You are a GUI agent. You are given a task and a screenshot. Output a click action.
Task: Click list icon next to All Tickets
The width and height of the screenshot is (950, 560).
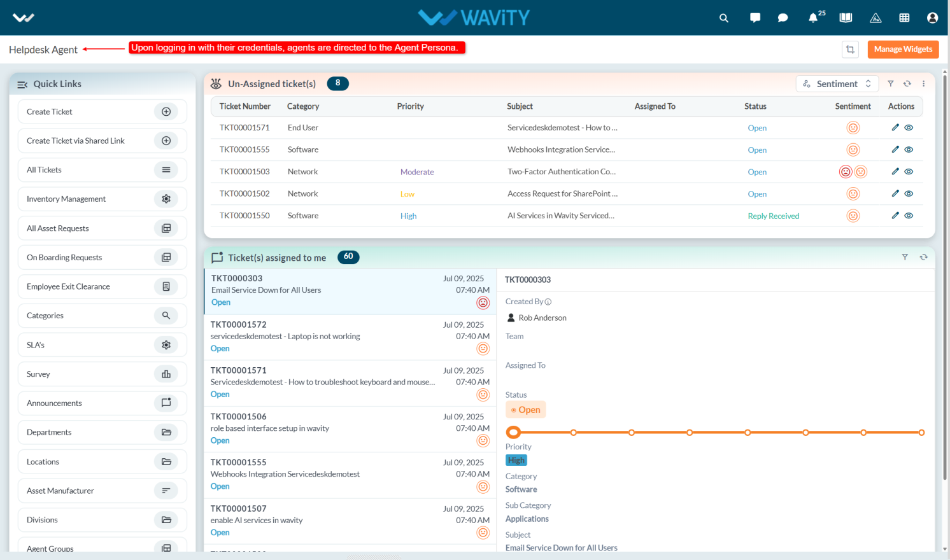pos(166,170)
